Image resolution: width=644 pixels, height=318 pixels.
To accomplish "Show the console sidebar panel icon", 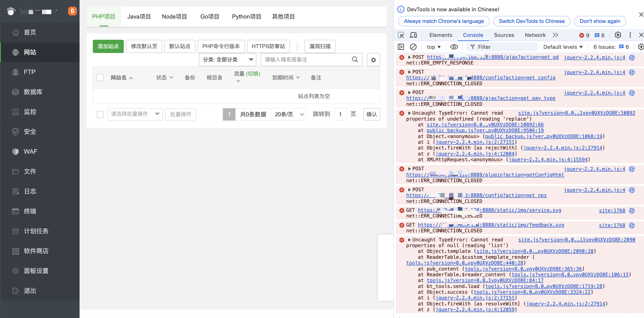I will 401,47.
